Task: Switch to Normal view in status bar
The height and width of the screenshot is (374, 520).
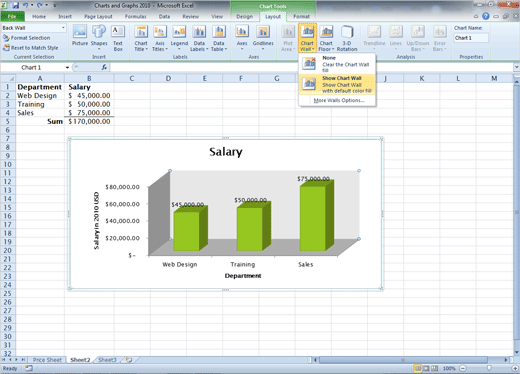Action: [x=417, y=368]
